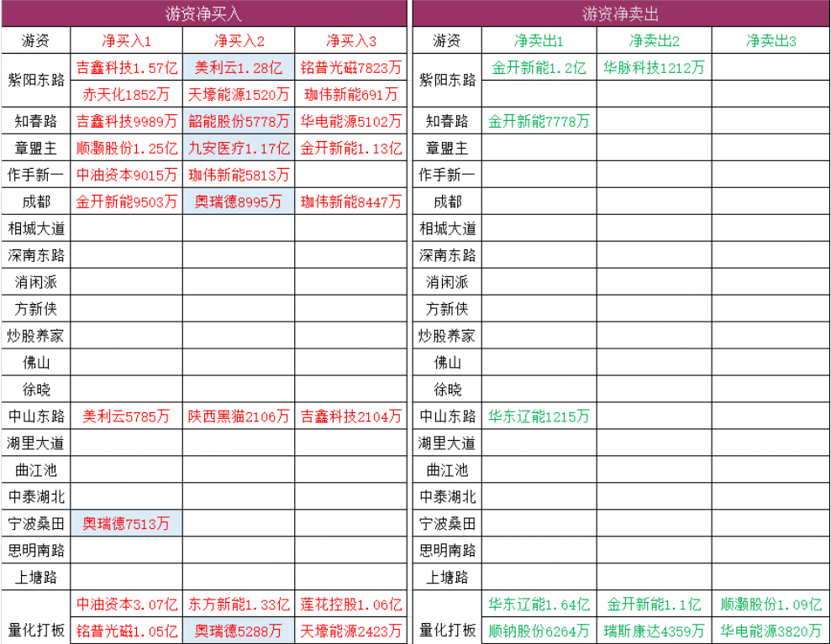Viewport: 831px width, 644px height.
Task: Select the cell 华电能源5102万
Action: coord(351,121)
